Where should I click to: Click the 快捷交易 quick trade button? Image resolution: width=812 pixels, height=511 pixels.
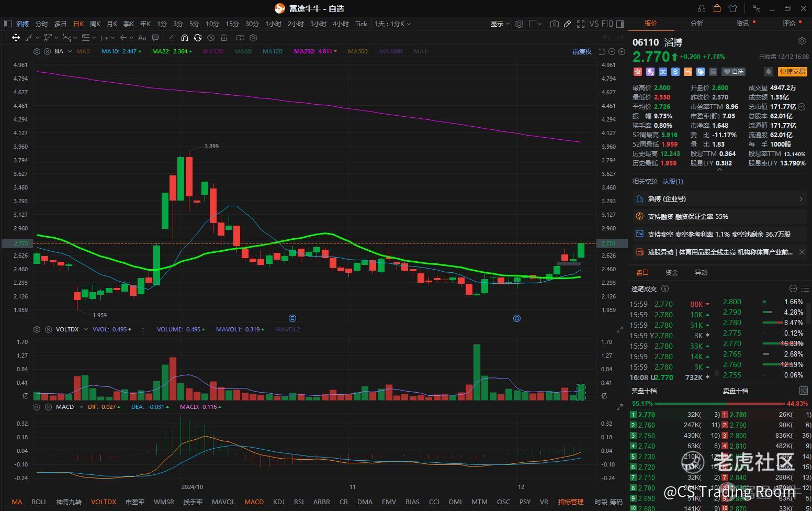tap(792, 72)
